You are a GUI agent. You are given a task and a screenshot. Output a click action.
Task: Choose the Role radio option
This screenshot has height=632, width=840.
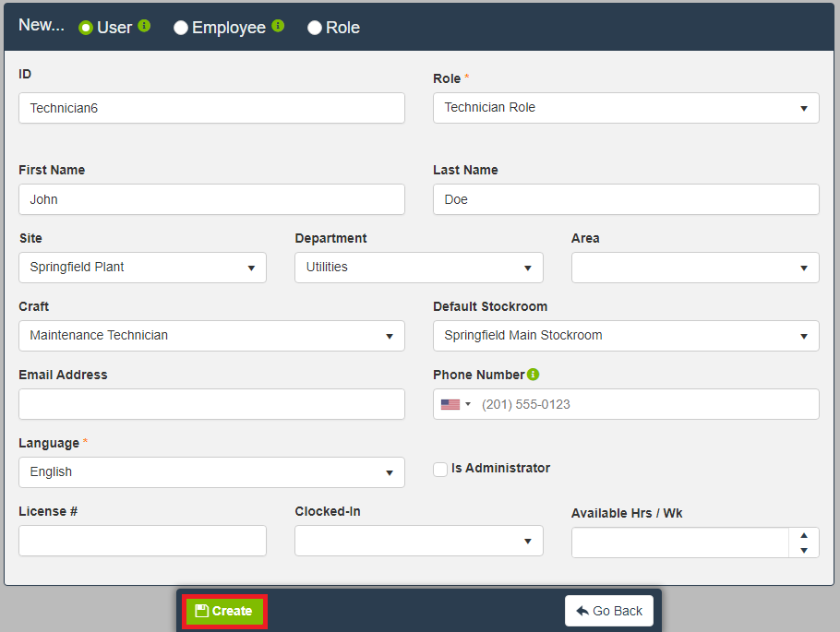(315, 28)
